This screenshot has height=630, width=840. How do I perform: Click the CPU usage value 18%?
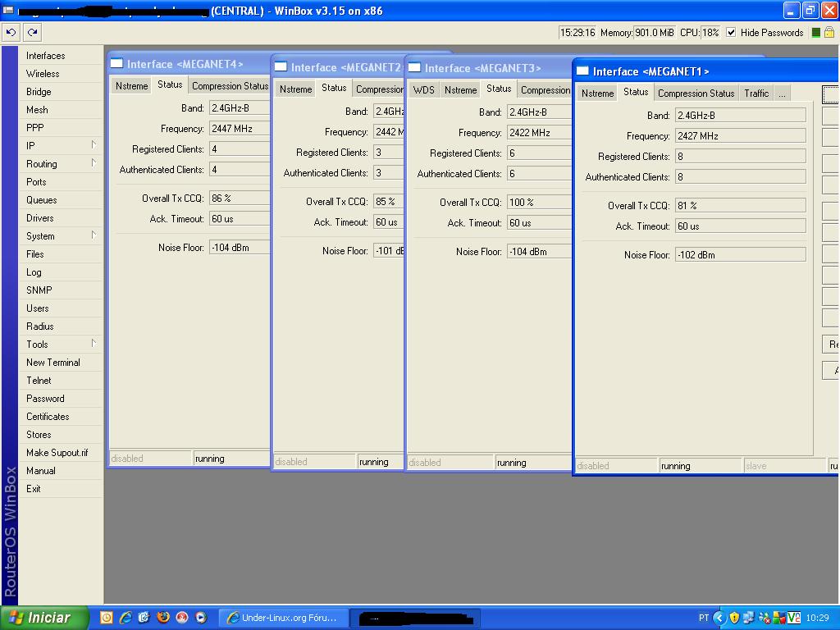pos(710,33)
